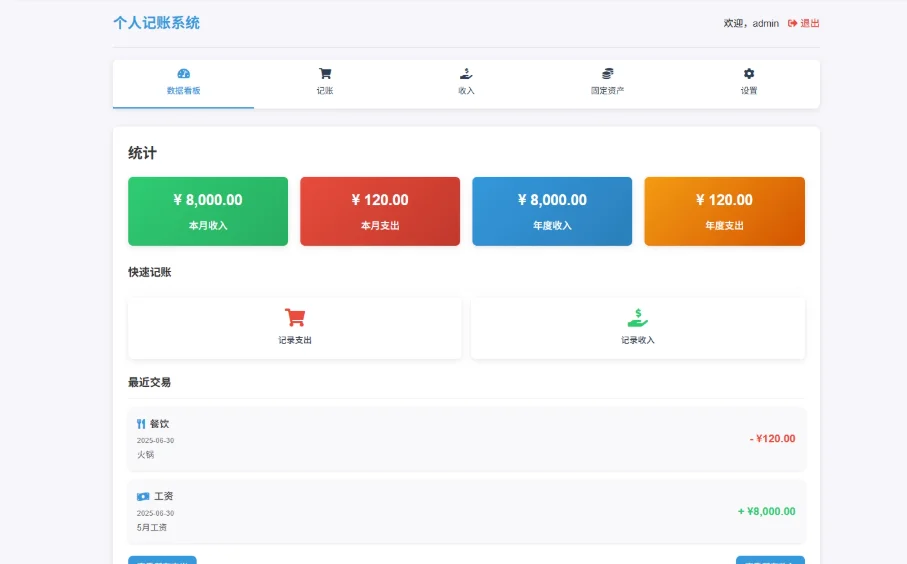Click the 欢迎, admin greeting text
This screenshot has width=907, height=564.
pyautogui.click(x=751, y=23)
